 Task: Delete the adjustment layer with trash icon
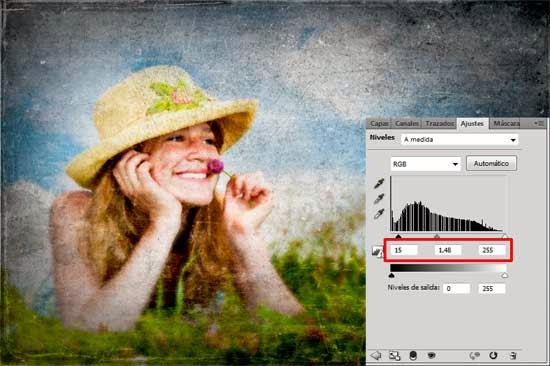pyautogui.click(x=513, y=355)
